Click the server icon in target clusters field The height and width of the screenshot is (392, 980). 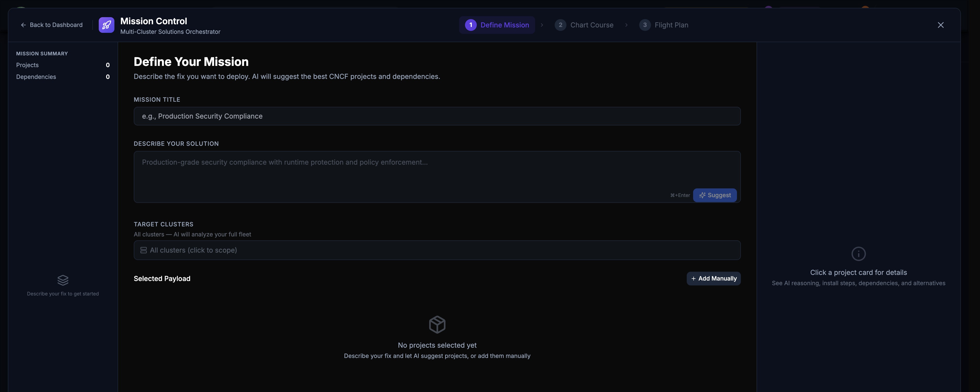[x=143, y=250]
